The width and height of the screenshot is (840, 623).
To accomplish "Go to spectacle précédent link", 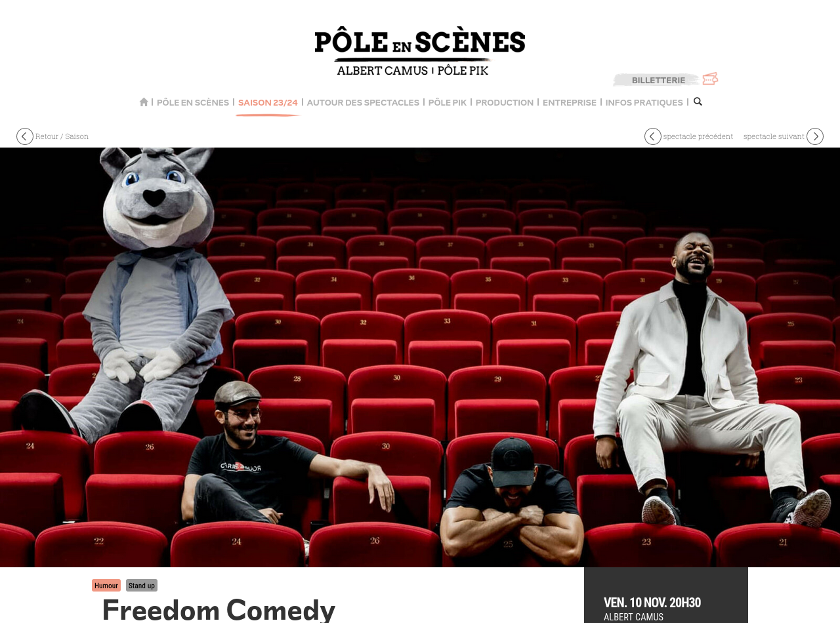I will tap(698, 136).
